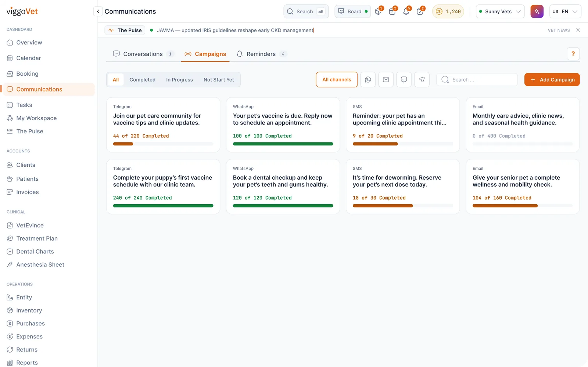588x367 pixels.
Task: Open the notifications bell in header
Action: click(x=406, y=11)
